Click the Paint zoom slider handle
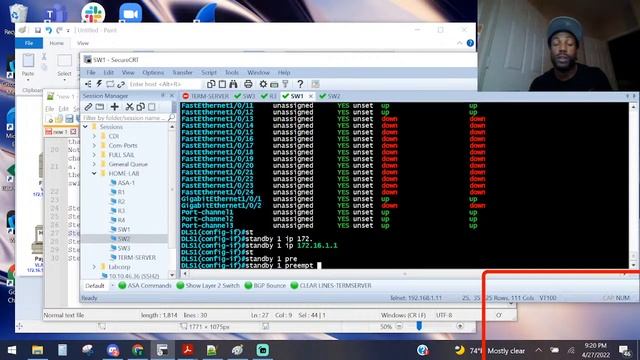 pos(419,326)
